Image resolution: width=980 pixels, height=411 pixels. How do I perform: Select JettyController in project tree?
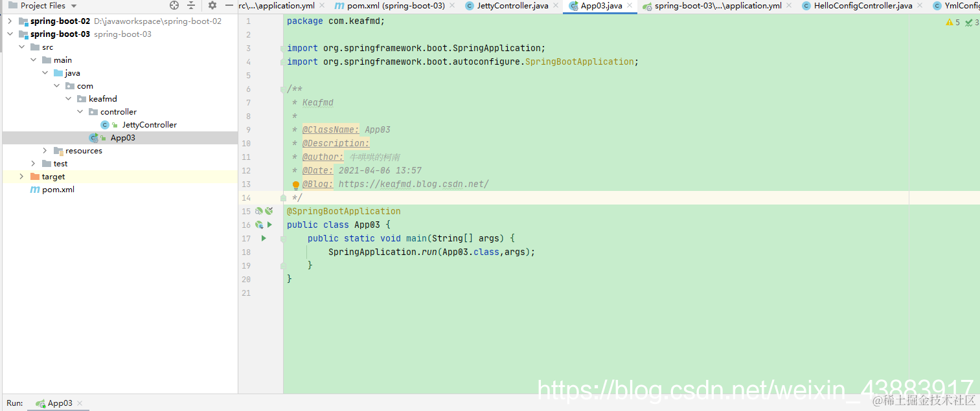(149, 125)
